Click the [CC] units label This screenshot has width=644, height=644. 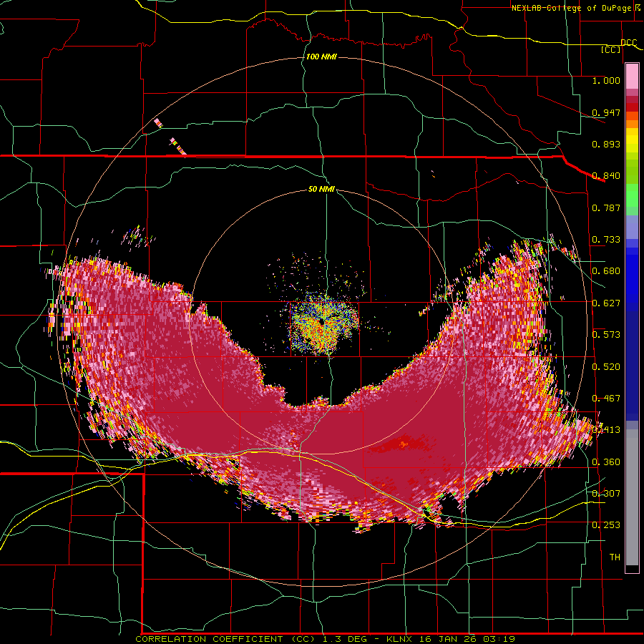611,49
